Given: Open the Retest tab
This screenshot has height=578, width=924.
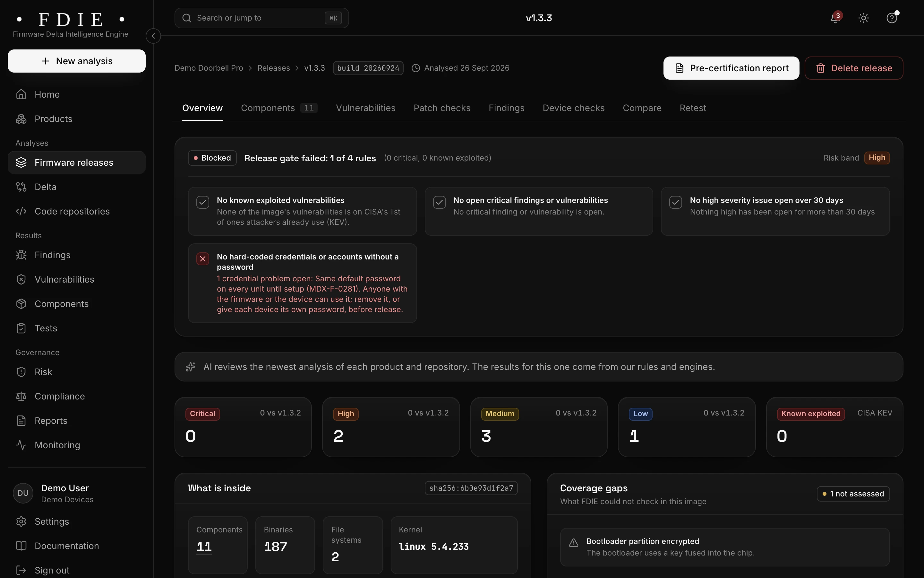Looking at the screenshot, I should (x=693, y=108).
